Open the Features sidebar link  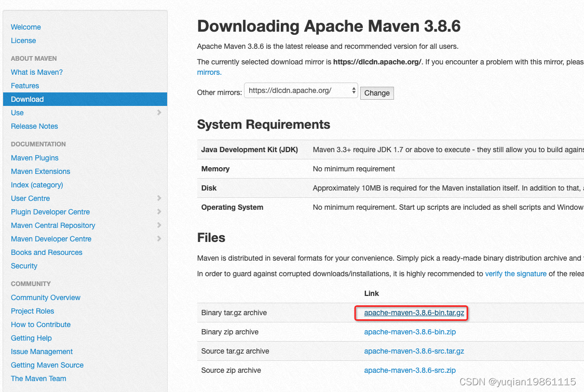pos(25,86)
